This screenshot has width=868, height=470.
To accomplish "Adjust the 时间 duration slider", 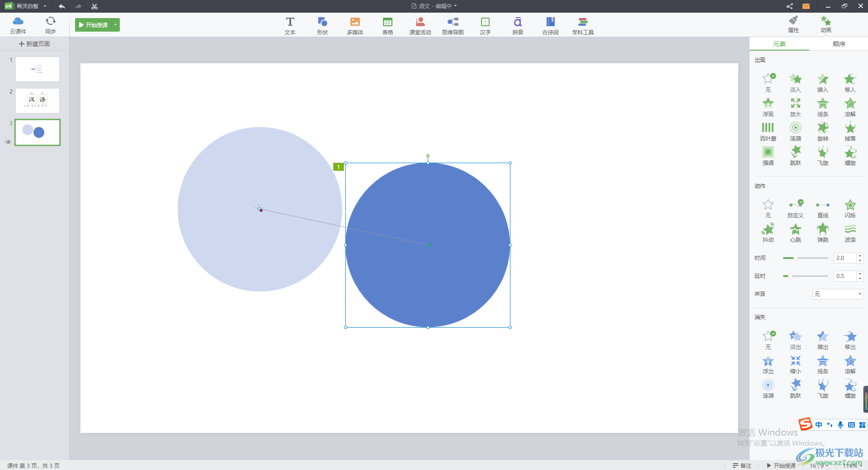I will 805,258.
